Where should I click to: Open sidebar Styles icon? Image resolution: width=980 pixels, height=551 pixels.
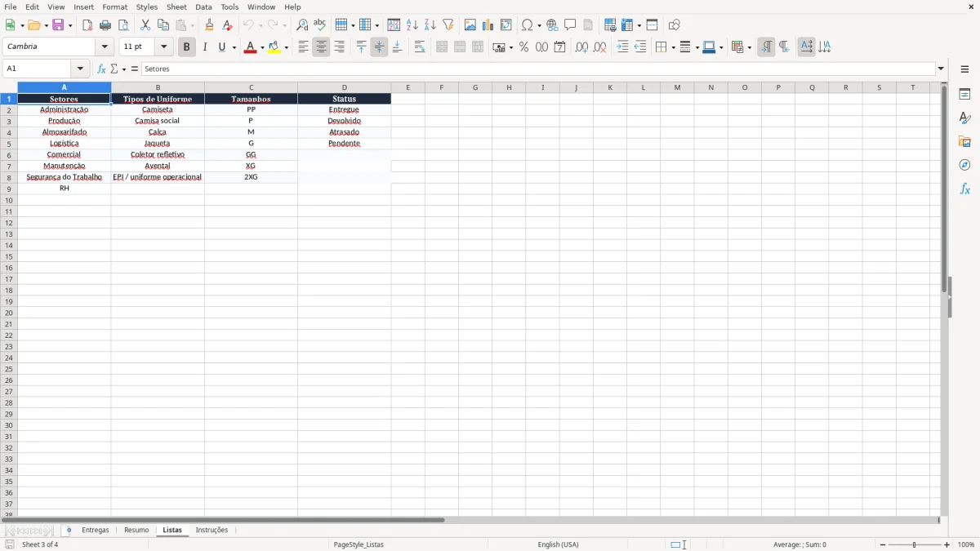pyautogui.click(x=964, y=118)
